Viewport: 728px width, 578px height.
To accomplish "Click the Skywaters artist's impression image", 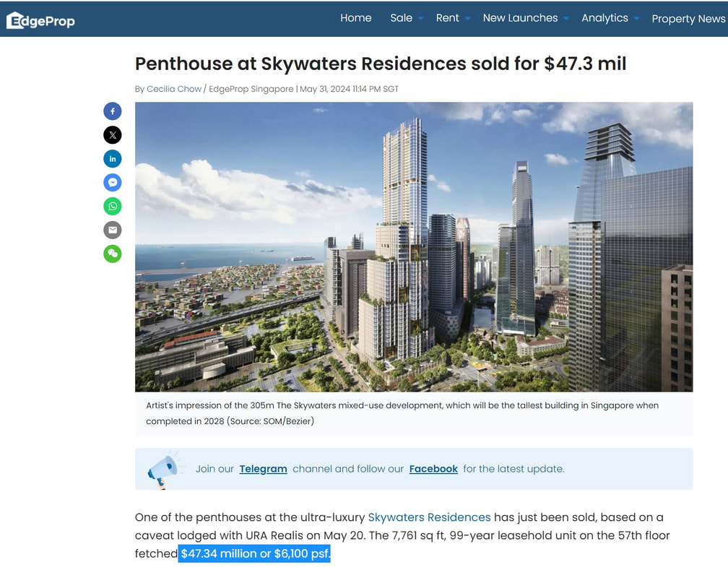I will click(414, 246).
